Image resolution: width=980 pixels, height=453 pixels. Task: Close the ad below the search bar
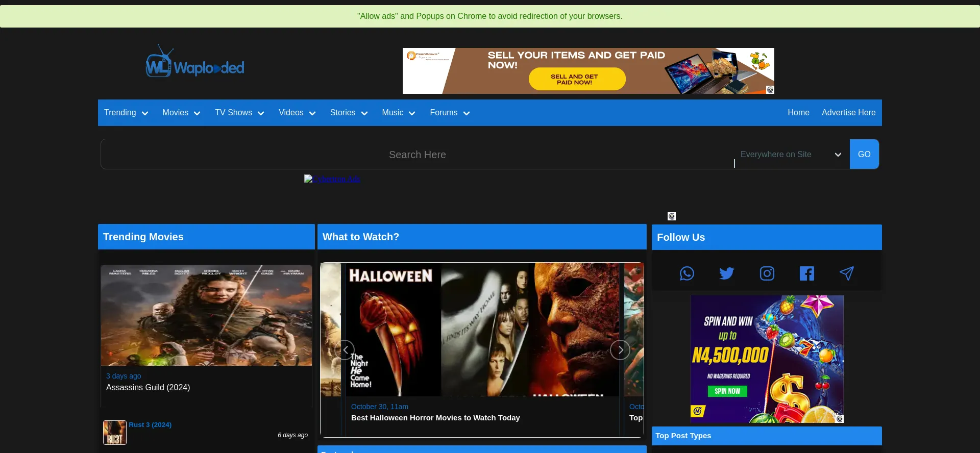pyautogui.click(x=672, y=216)
